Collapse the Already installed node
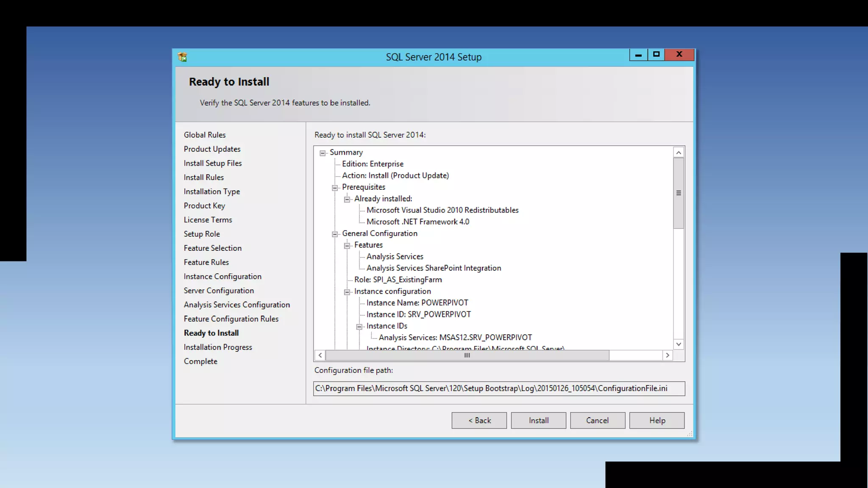Image resolution: width=868 pixels, height=488 pixels. (347, 199)
